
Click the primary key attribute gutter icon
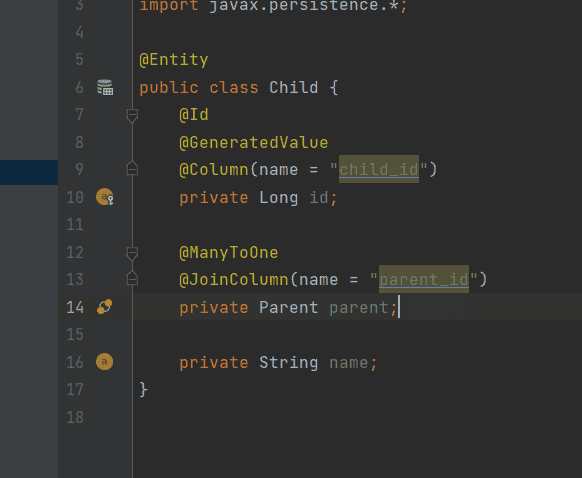(x=105, y=197)
